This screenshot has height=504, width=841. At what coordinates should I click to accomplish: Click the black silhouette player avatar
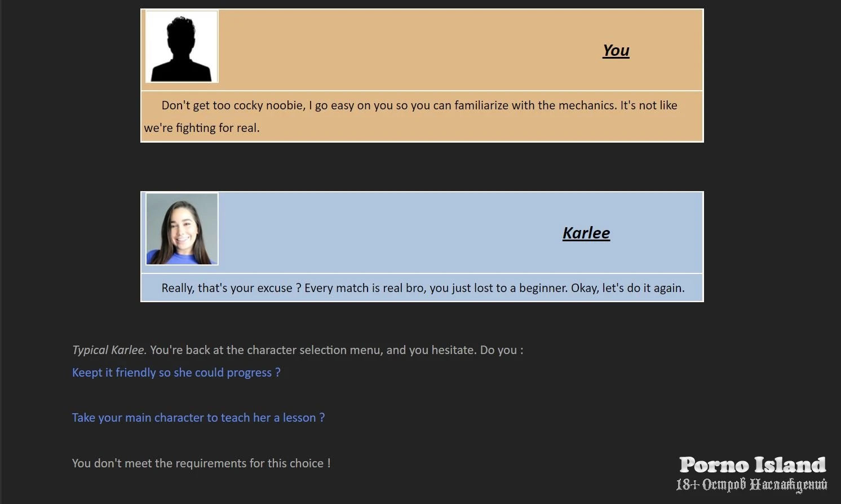182,47
